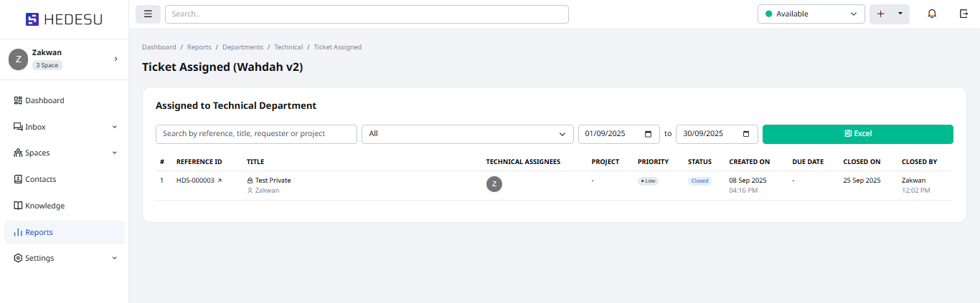Open external link icon beside HDS-000003
980x303 pixels.
tap(220, 181)
